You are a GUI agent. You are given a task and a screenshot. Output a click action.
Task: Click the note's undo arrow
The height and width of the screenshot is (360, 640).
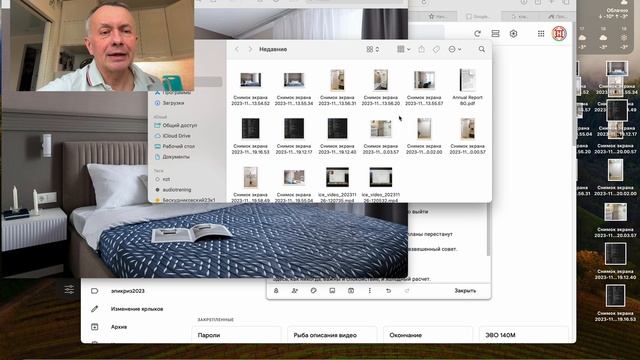pyautogui.click(x=389, y=291)
